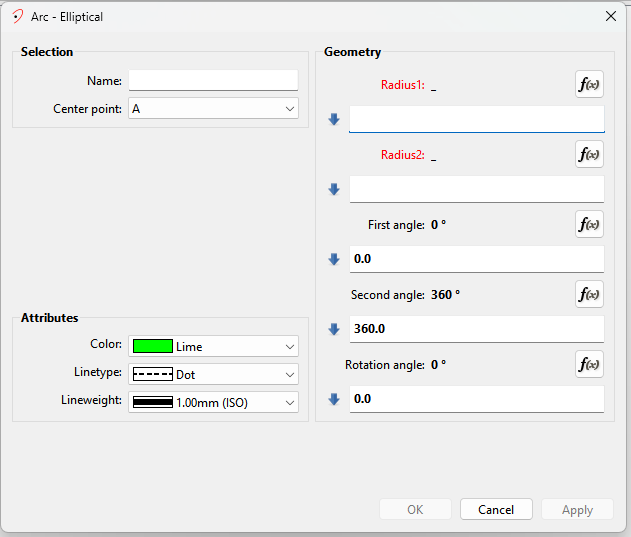Click blue arrow next to First angle value
631x537 pixels.
(x=335, y=259)
